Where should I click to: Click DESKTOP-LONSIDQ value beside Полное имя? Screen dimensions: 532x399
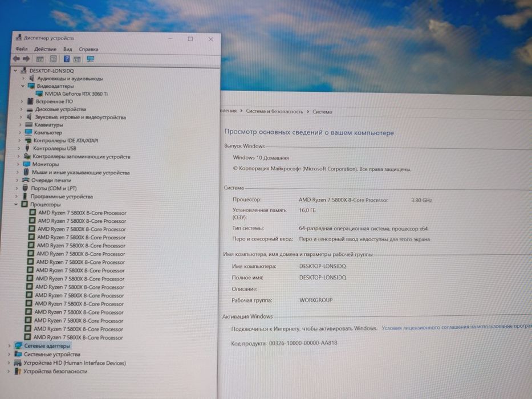(322, 278)
